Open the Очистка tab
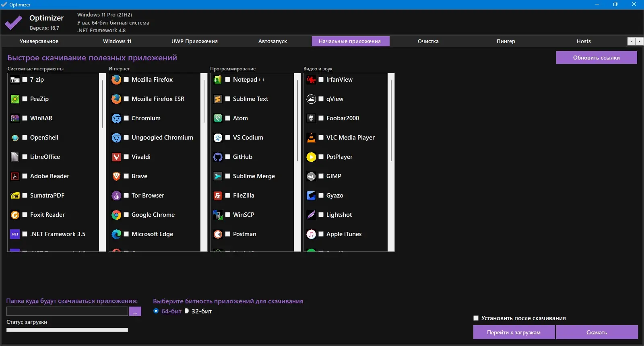The width and height of the screenshot is (644, 346). coord(428,41)
